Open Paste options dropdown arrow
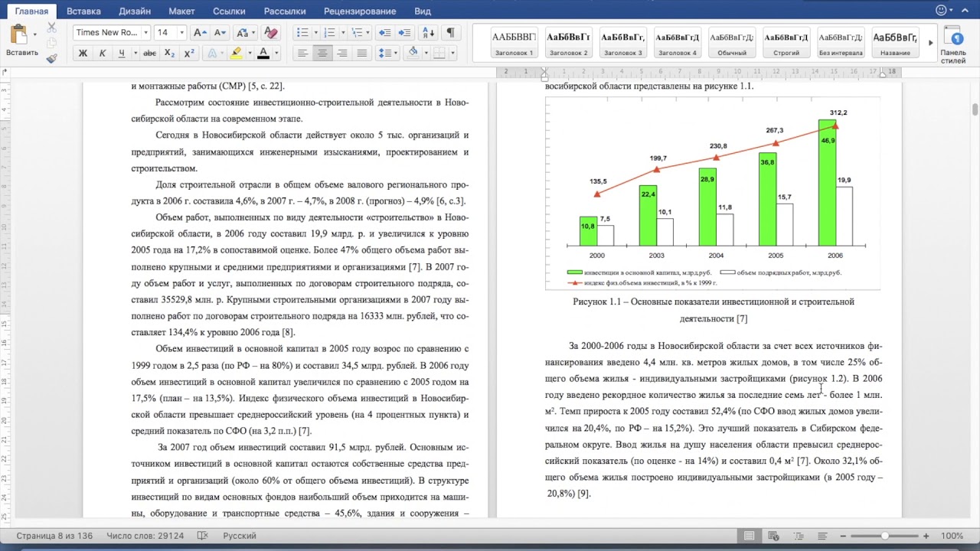Screen dimensions: 980x551 click(x=34, y=34)
